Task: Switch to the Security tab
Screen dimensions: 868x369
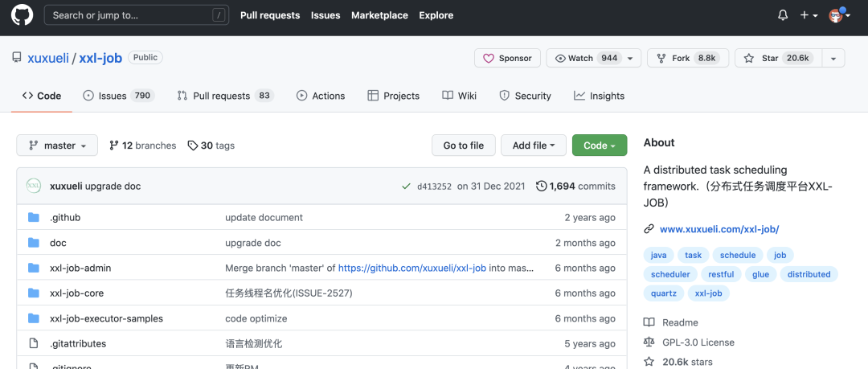Action: 526,96
